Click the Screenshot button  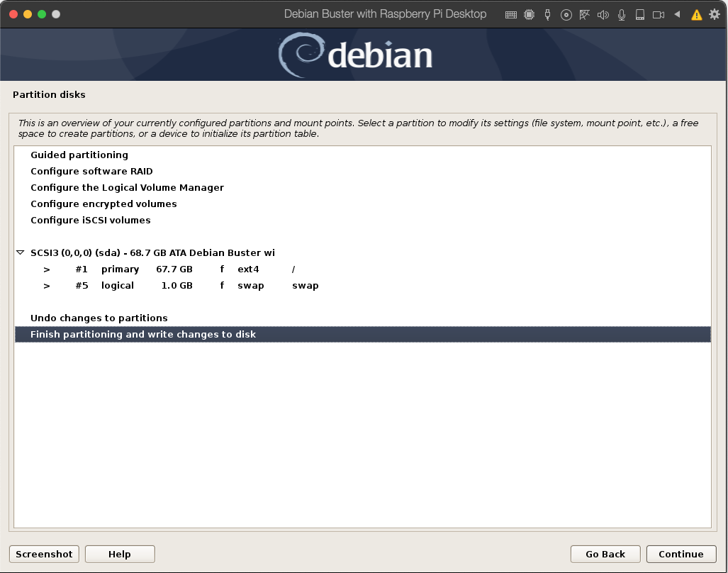pos(44,554)
